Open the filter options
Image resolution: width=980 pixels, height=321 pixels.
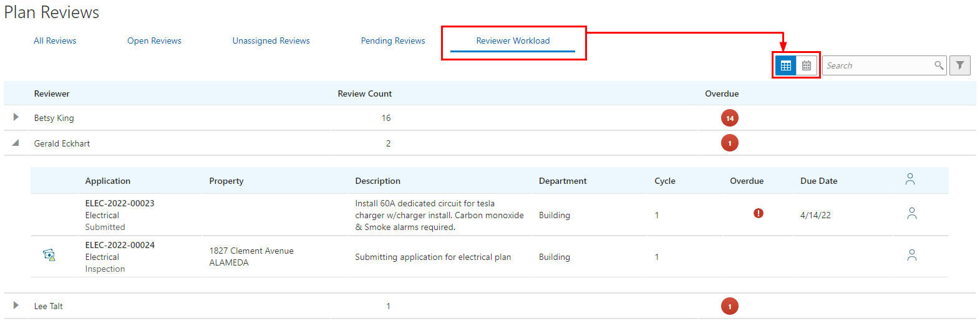pyautogui.click(x=960, y=65)
